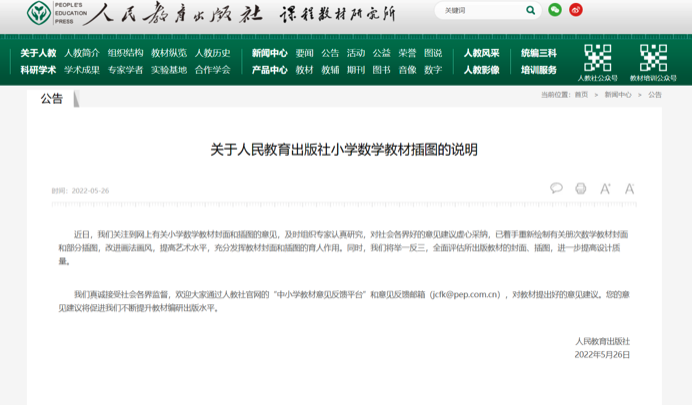Open the Weibo icon in header

576,10
